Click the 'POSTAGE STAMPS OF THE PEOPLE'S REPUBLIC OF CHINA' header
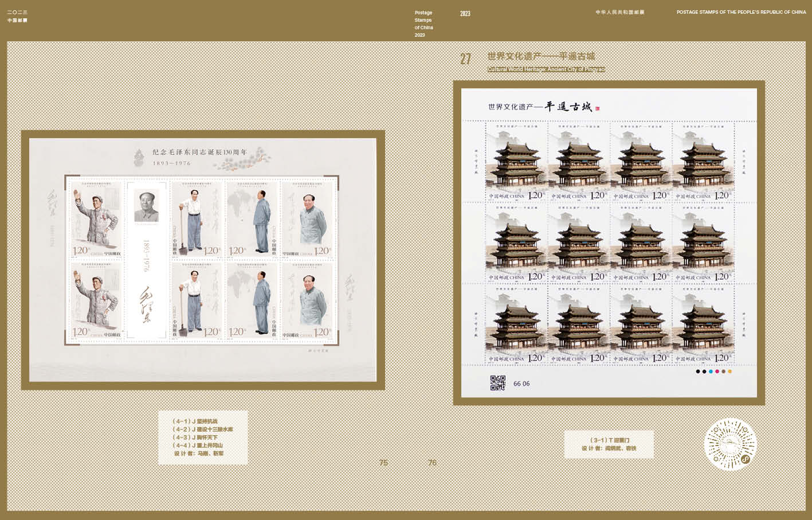 click(741, 12)
